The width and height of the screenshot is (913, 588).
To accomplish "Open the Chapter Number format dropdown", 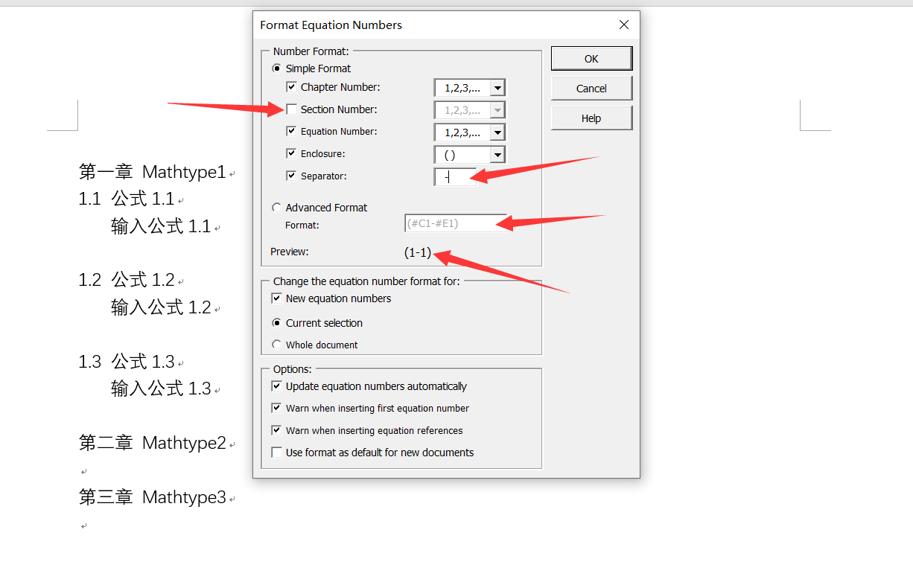I will (x=497, y=87).
